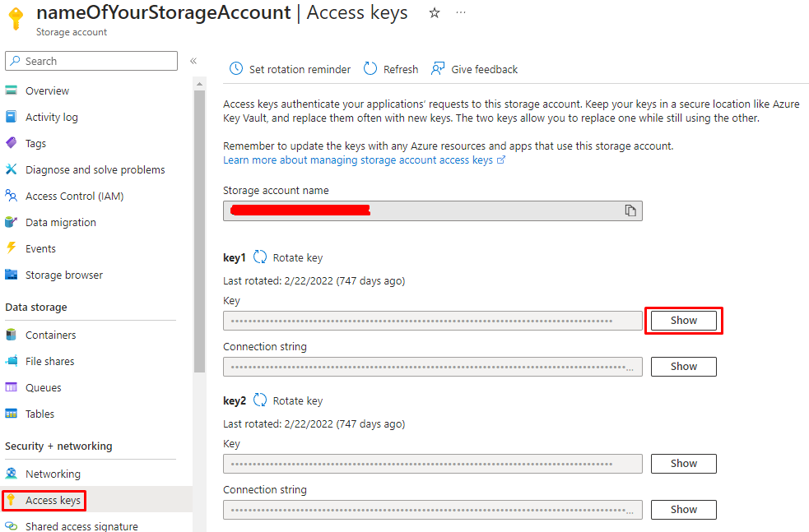Click Rotate key for key1
The image size is (809, 532).
click(298, 257)
